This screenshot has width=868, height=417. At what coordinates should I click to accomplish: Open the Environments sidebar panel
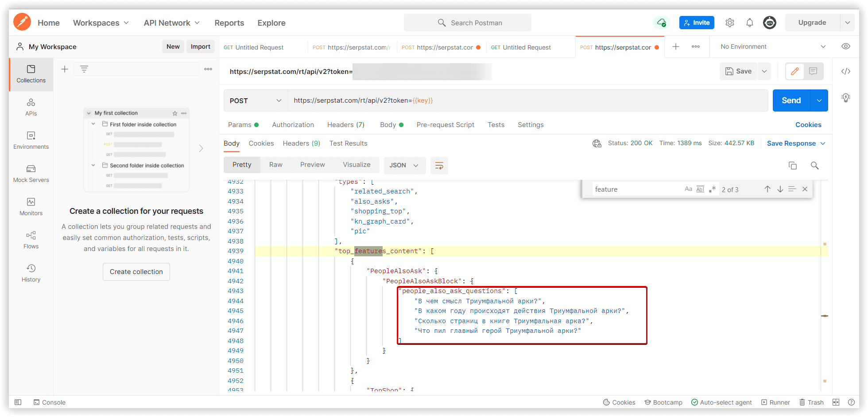point(31,140)
